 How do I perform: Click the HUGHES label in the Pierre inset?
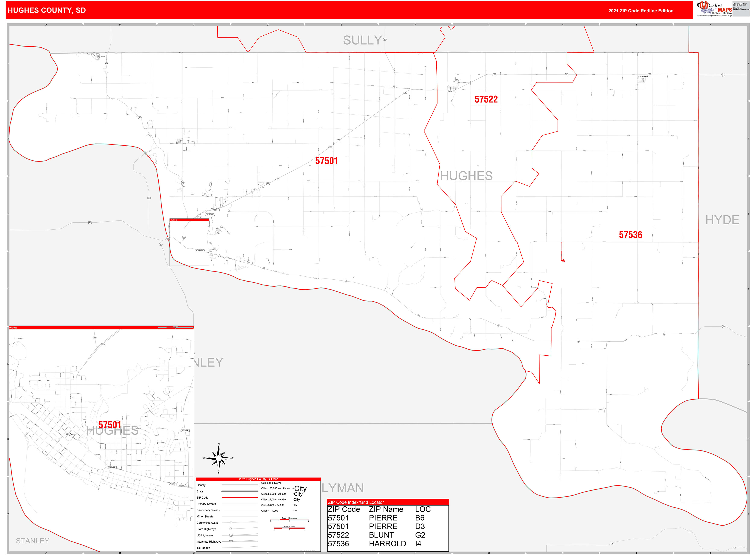pyautogui.click(x=112, y=430)
